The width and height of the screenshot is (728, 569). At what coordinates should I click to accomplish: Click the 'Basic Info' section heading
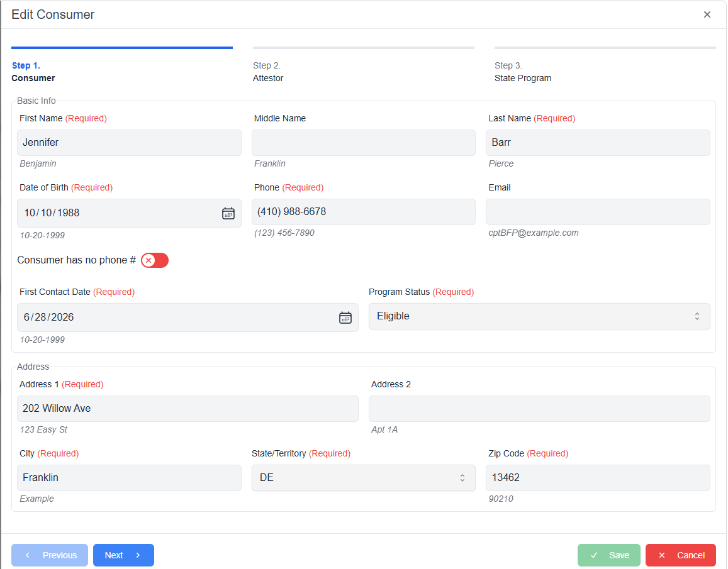[36, 101]
